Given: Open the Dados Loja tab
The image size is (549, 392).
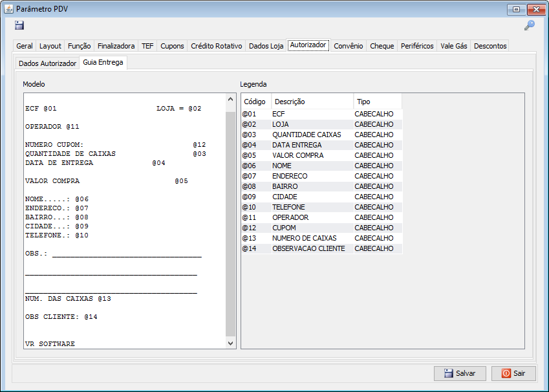Looking at the screenshot, I should [x=266, y=46].
